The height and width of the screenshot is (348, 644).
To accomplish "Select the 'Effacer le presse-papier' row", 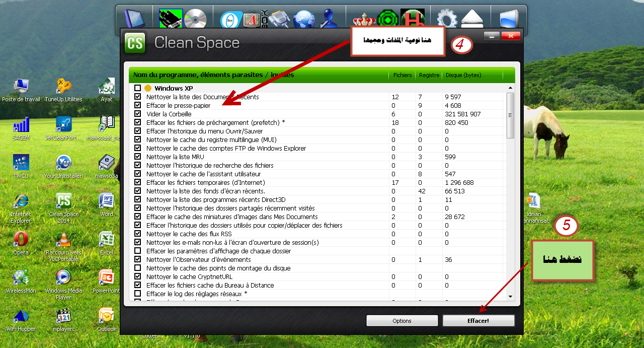I will [x=178, y=105].
